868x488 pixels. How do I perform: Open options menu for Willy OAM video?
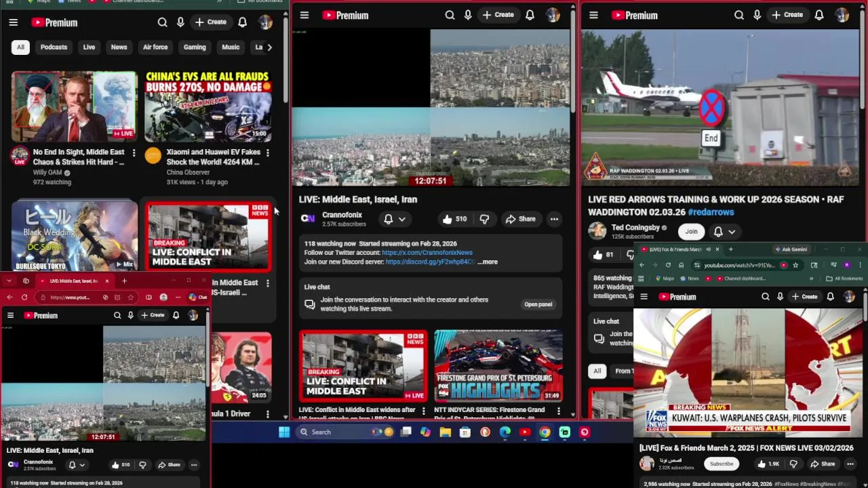134,153
